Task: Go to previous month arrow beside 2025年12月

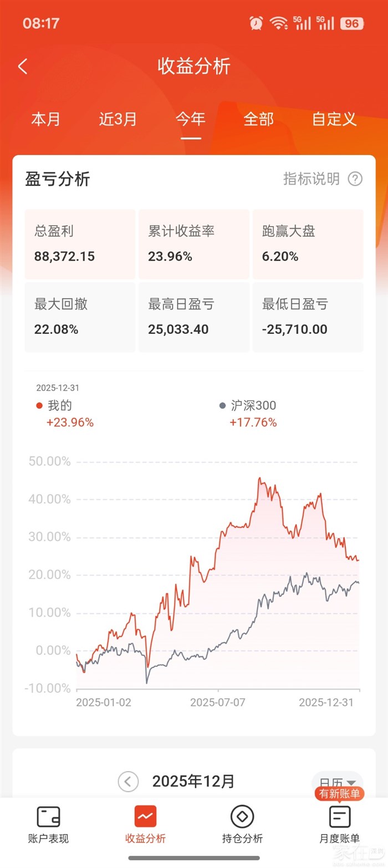Action: click(x=128, y=782)
